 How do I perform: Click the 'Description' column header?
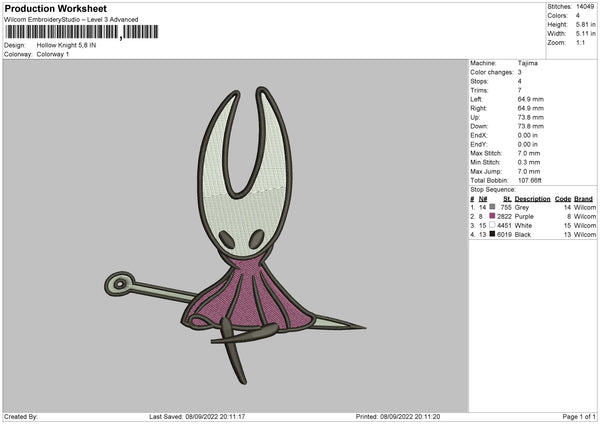click(532, 199)
